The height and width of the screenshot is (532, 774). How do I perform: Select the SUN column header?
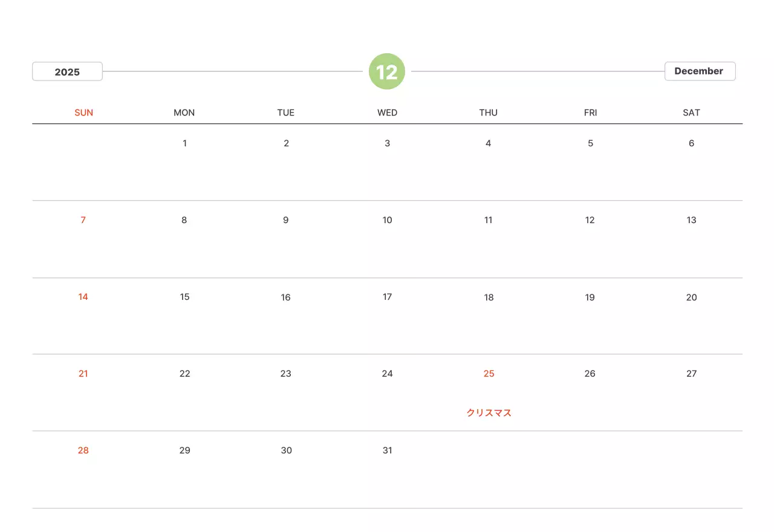pos(83,112)
